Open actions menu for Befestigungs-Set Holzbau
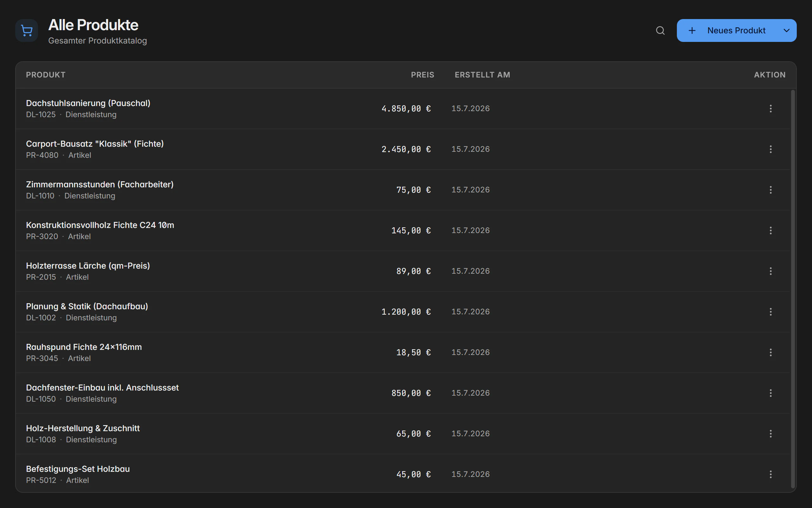 [770, 474]
